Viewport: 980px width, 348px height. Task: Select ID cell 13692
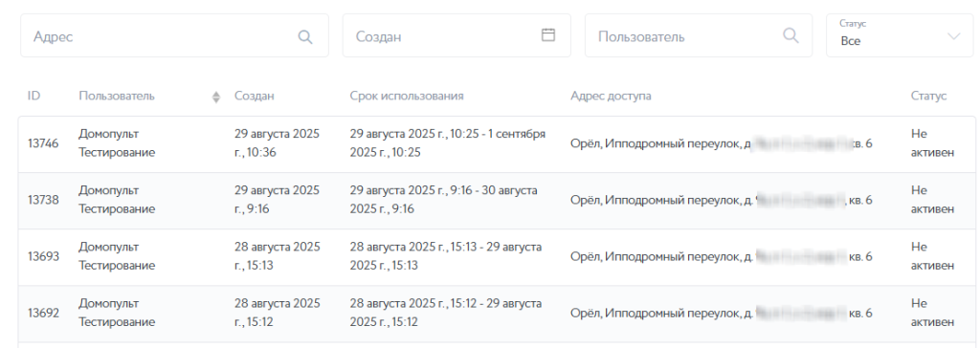[x=43, y=313]
